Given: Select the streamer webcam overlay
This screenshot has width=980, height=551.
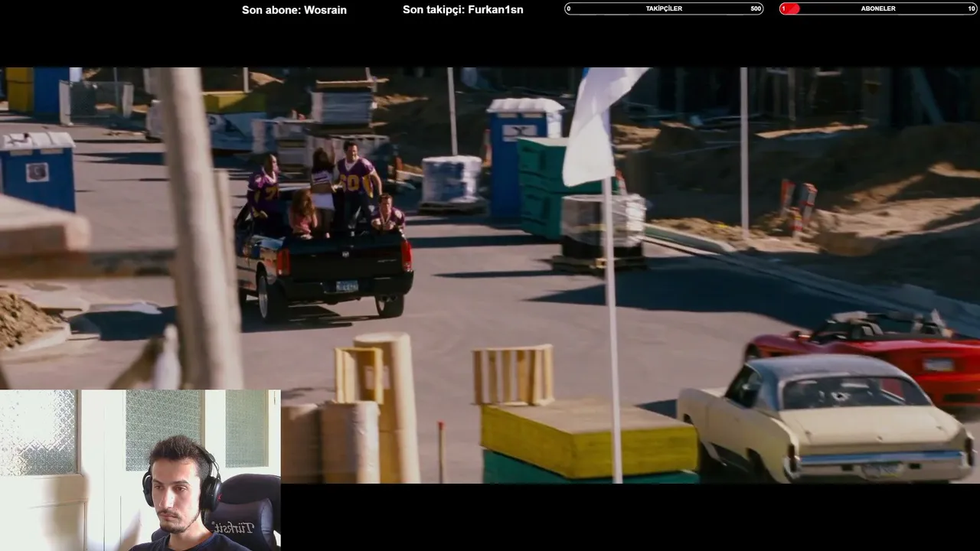Looking at the screenshot, I should pos(140,470).
